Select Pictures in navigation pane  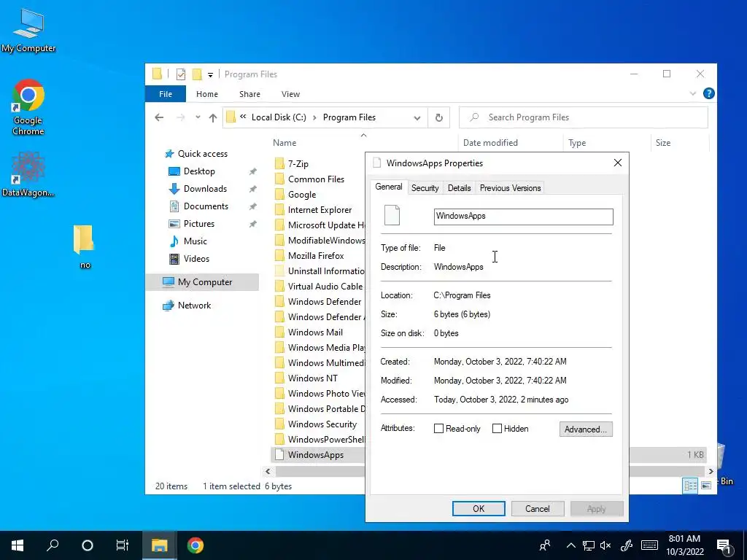pyautogui.click(x=198, y=224)
